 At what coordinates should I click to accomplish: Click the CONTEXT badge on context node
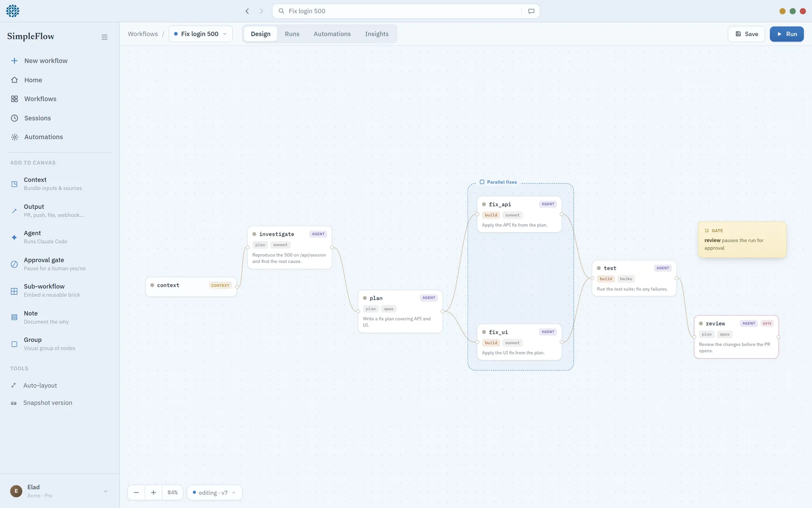(220, 285)
